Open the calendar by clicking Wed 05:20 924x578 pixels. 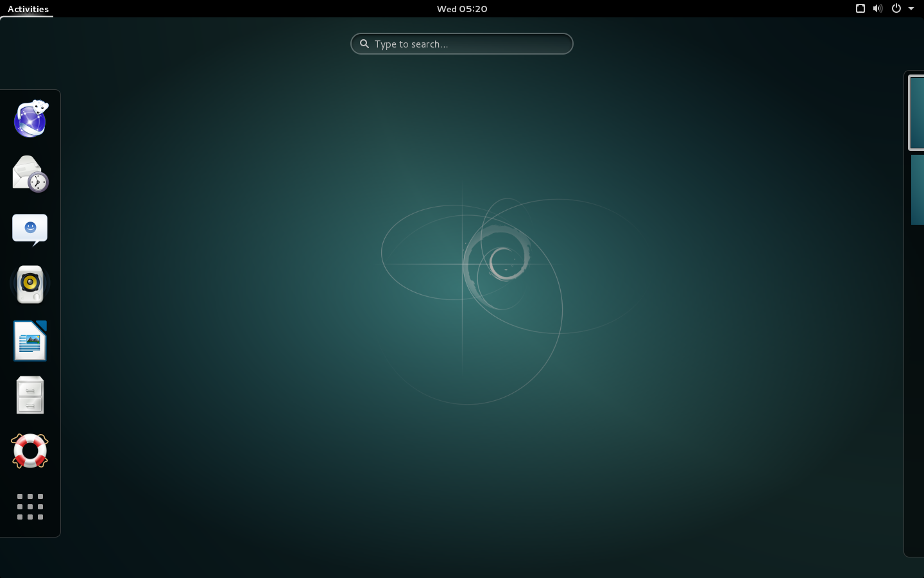pos(461,8)
